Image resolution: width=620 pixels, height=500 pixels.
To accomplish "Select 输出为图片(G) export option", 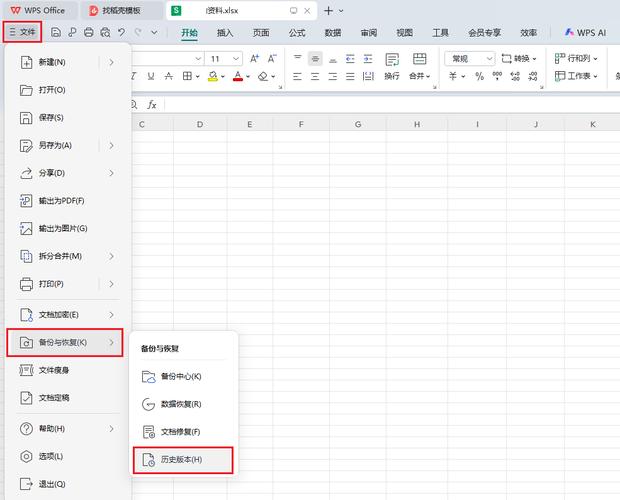I will [x=61, y=229].
